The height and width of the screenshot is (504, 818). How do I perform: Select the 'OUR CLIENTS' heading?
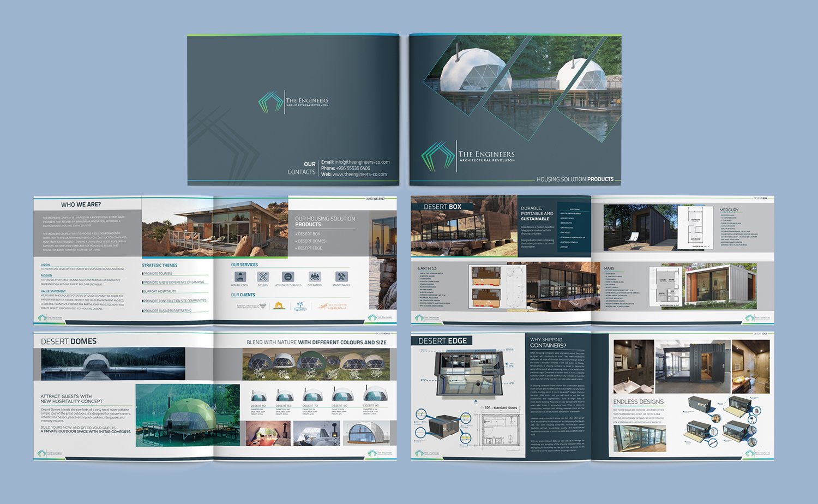(x=243, y=295)
